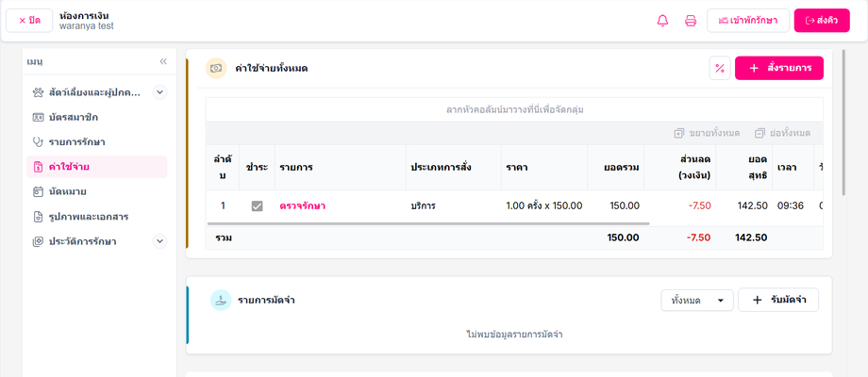Image resolution: width=868 pixels, height=377 pixels.
Task: Click the member card icon บัตรสมาชิก
Action: [x=38, y=117]
